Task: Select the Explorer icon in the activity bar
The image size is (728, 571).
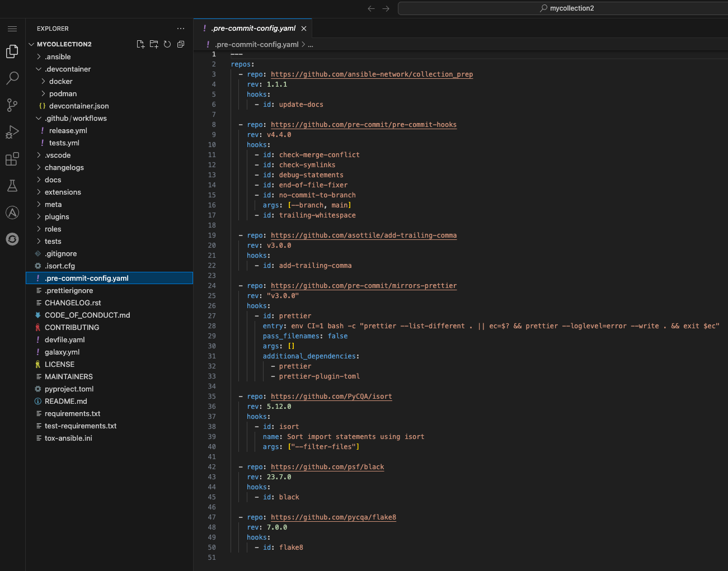Action: 12,51
